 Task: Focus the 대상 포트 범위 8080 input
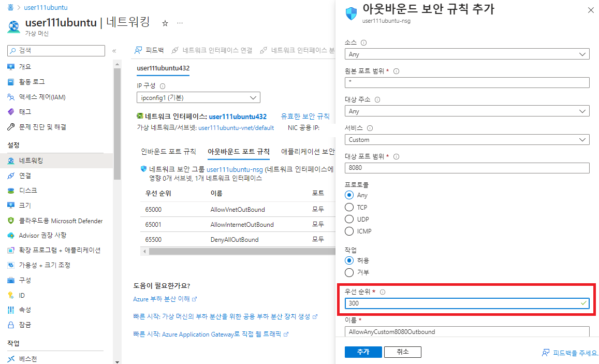point(467,168)
